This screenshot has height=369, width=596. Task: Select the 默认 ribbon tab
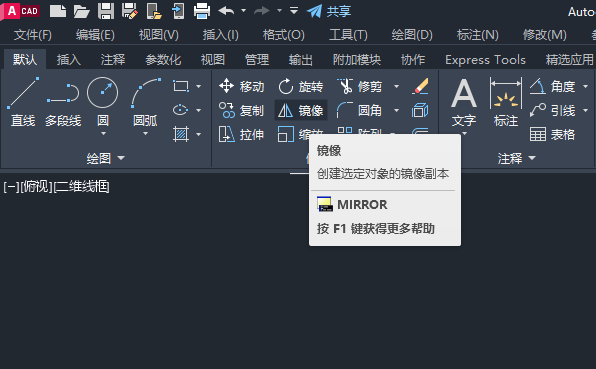(x=25, y=60)
